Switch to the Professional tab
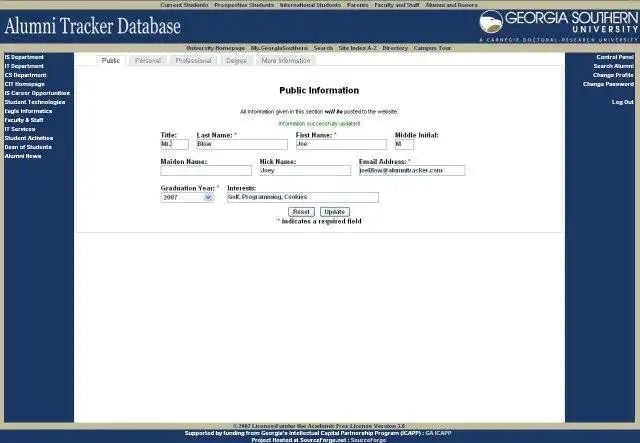This screenshot has height=443, width=640. [193, 61]
